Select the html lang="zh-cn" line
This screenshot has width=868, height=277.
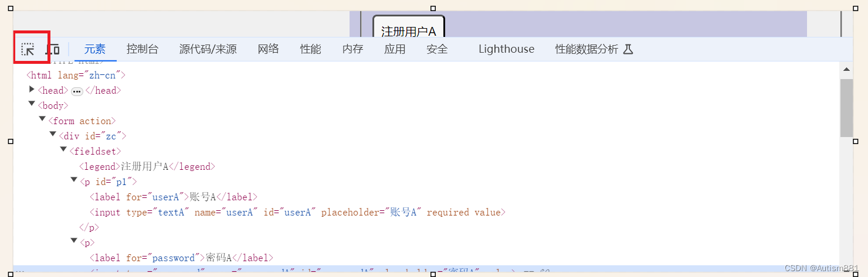pos(76,75)
